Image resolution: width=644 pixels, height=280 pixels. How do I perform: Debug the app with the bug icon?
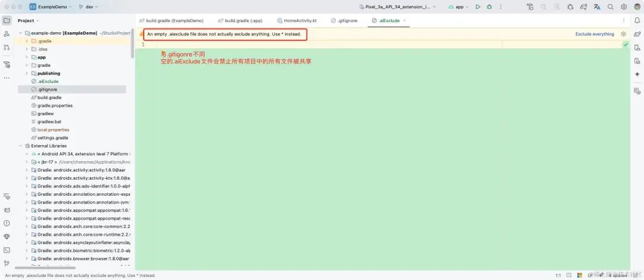pyautogui.click(x=489, y=7)
